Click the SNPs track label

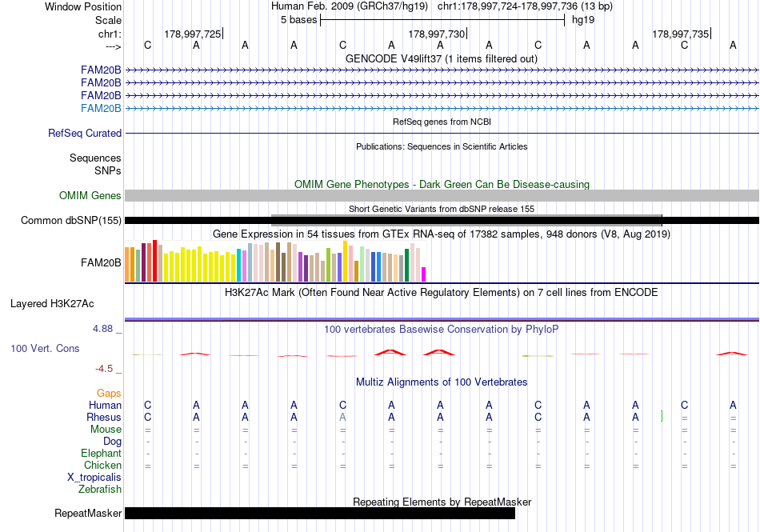coord(108,170)
